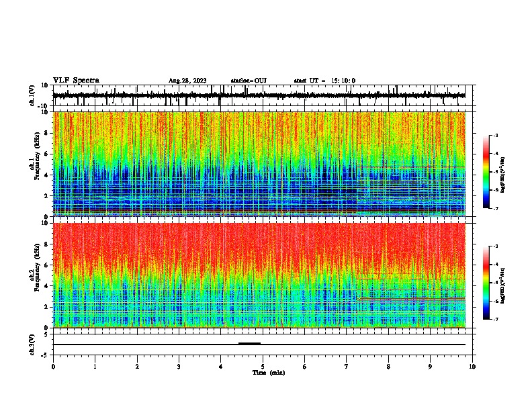The width and height of the screenshot is (532, 411).
Task: Click the ch.1 spectrogram "4" kHz tick label
Action: click(46, 175)
